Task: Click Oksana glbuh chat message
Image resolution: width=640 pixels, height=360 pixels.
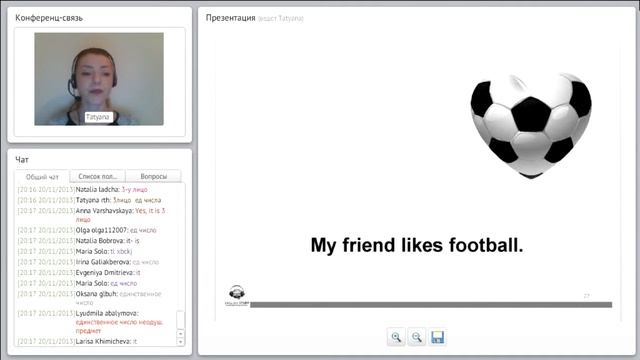Action: coord(89,298)
